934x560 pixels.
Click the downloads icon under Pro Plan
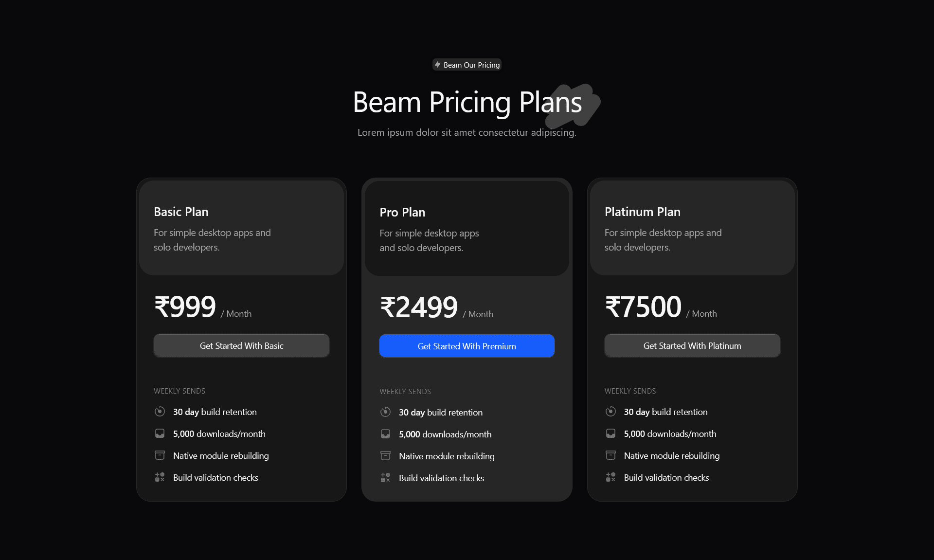click(385, 434)
